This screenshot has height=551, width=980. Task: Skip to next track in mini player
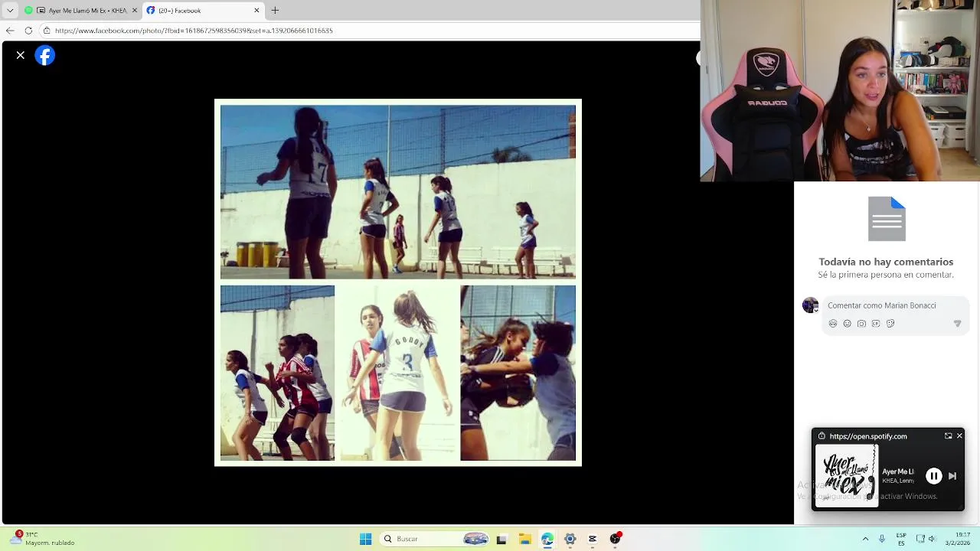click(x=952, y=476)
